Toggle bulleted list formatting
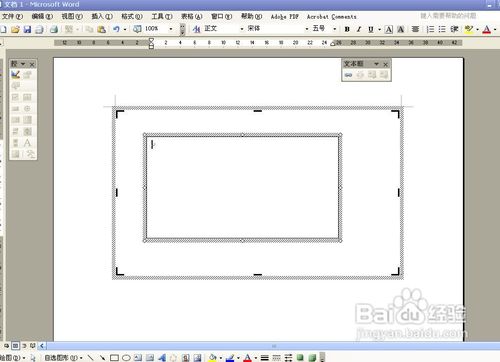This screenshot has height=362, width=500. point(442,29)
